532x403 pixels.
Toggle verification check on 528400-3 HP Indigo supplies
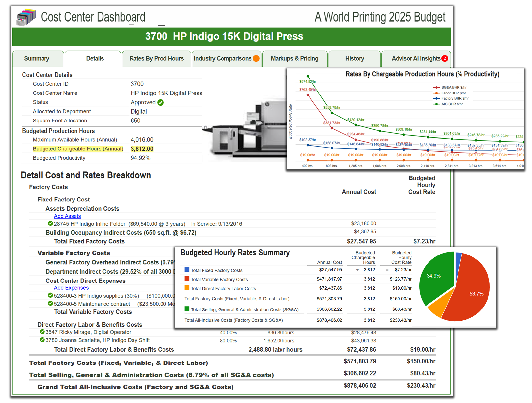[x=50, y=296]
